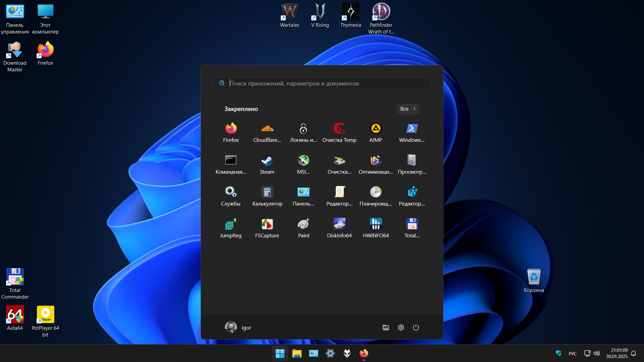
Task: Open Службы from pinned apps
Action: (x=231, y=196)
